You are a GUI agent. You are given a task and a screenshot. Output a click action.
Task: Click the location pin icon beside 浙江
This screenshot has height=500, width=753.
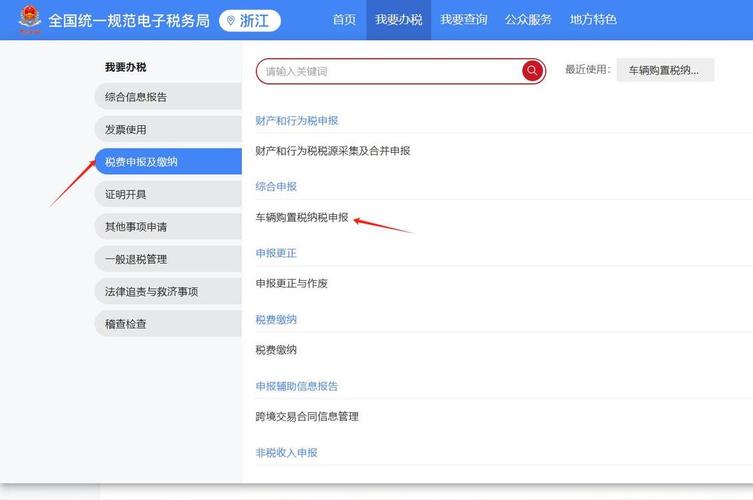click(x=231, y=20)
